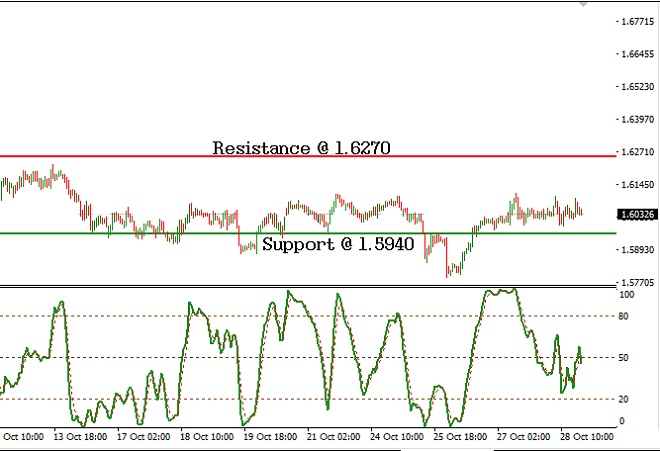Click the current price tag 1.60326
This screenshot has width=660, height=451.
(637, 214)
